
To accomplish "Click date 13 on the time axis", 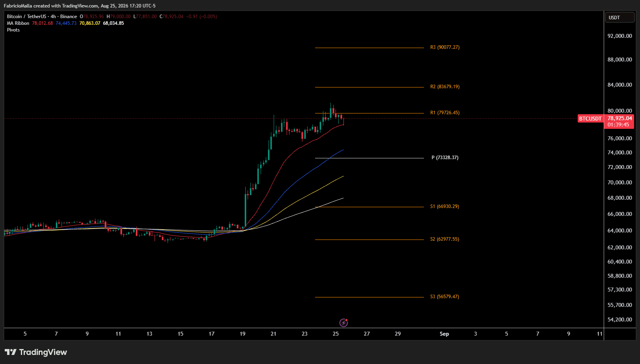I will [x=149, y=334].
